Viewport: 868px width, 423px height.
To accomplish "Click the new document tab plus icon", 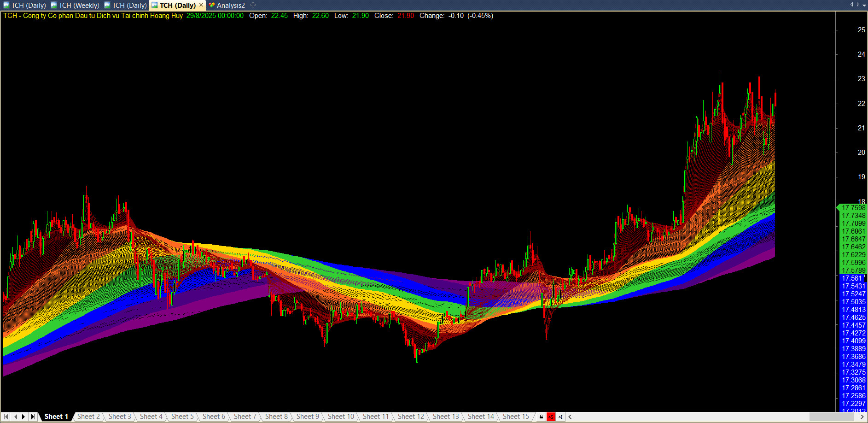I will [x=253, y=5].
